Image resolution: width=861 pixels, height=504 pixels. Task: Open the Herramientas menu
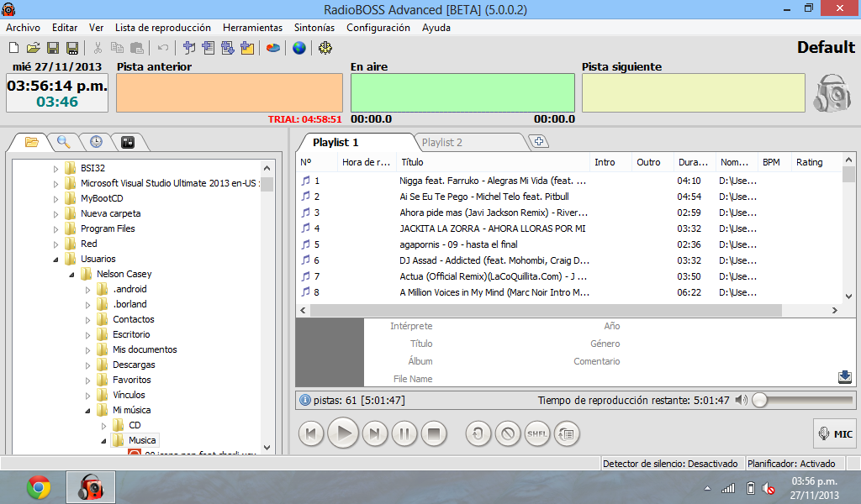(x=252, y=28)
